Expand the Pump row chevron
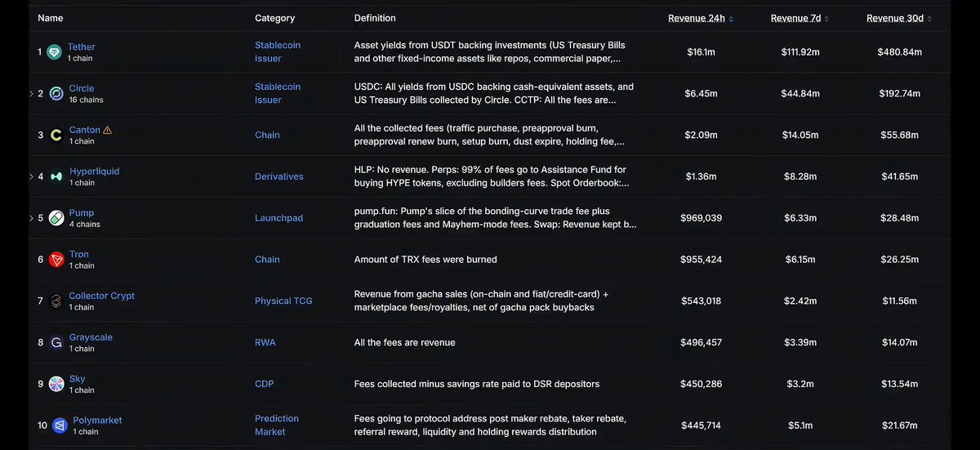Screen dimensions: 980x450 coord(31,218)
